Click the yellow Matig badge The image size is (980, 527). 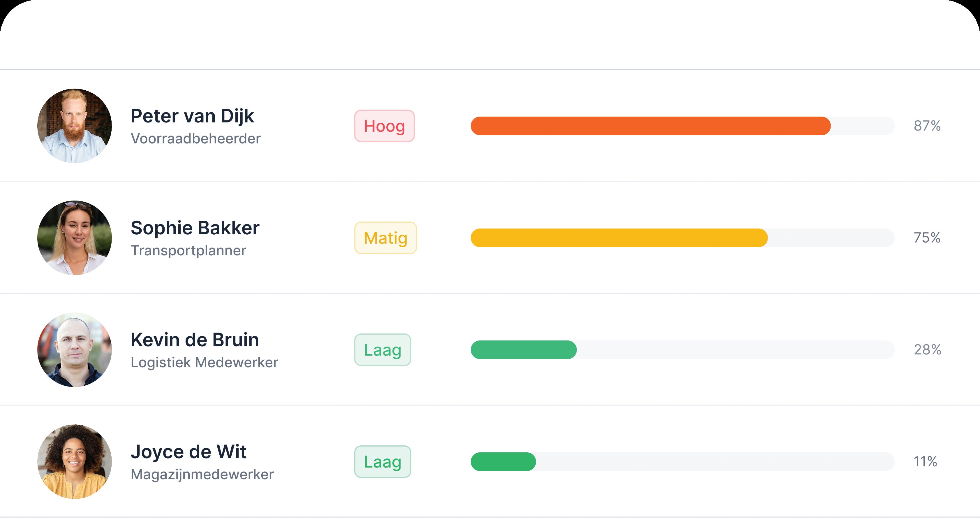click(x=385, y=238)
